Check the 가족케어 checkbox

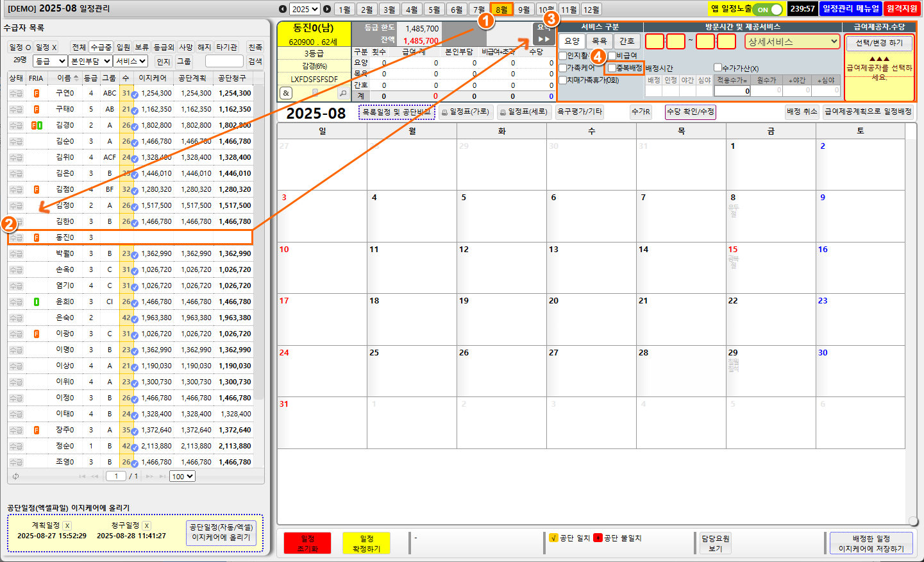[x=563, y=68]
